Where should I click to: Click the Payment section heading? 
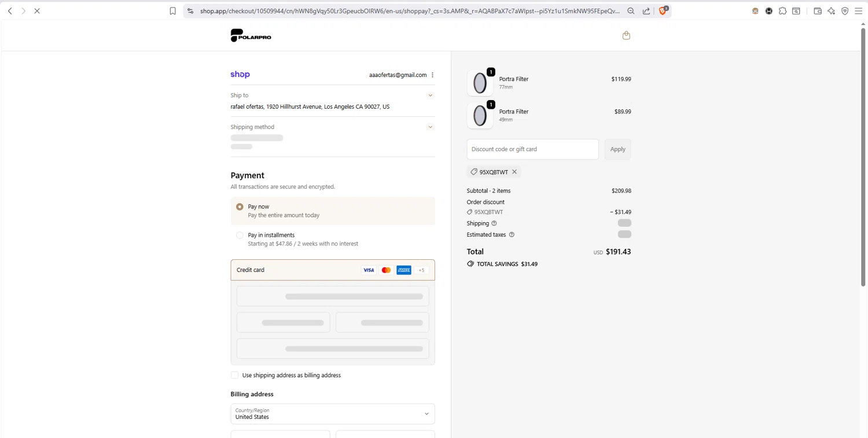(247, 175)
